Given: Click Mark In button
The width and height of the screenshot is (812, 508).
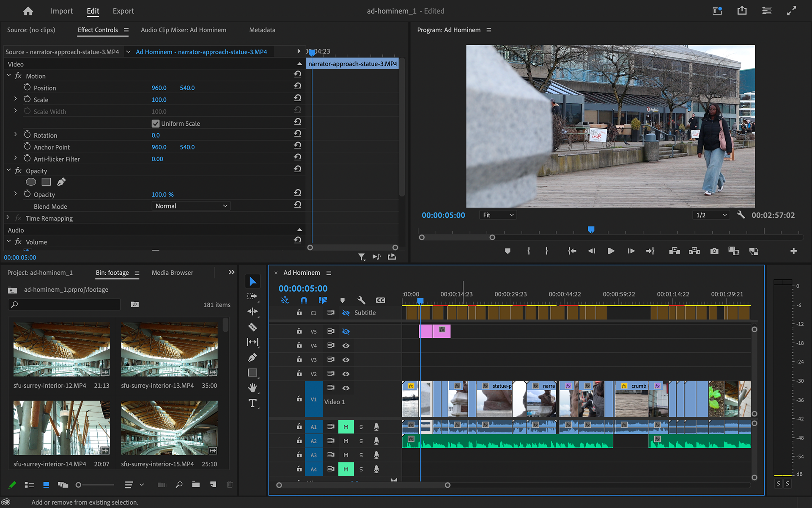Looking at the screenshot, I should point(529,251).
